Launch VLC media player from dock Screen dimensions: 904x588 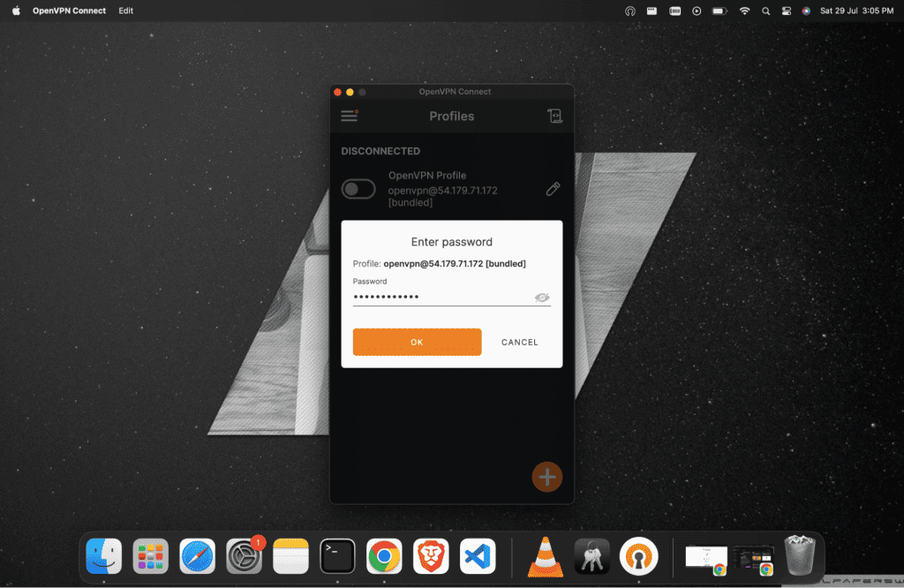click(x=545, y=556)
